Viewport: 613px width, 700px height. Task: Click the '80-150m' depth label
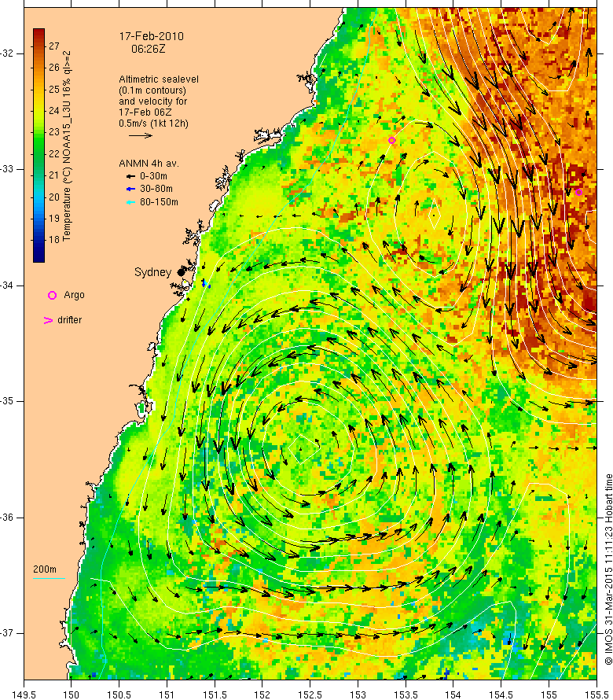point(159,202)
